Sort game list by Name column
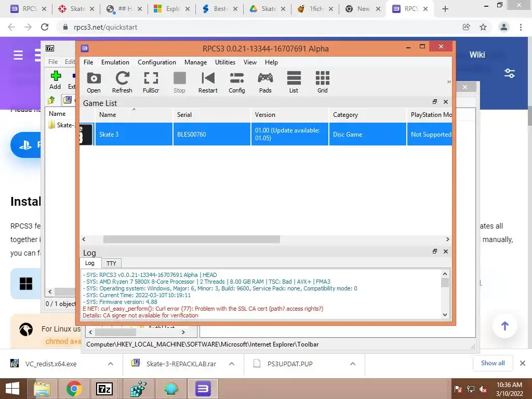532x399 pixels. (134, 115)
